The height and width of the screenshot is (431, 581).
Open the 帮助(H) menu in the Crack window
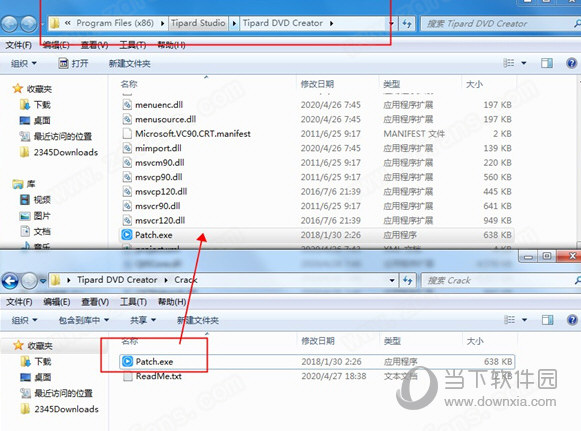point(172,302)
